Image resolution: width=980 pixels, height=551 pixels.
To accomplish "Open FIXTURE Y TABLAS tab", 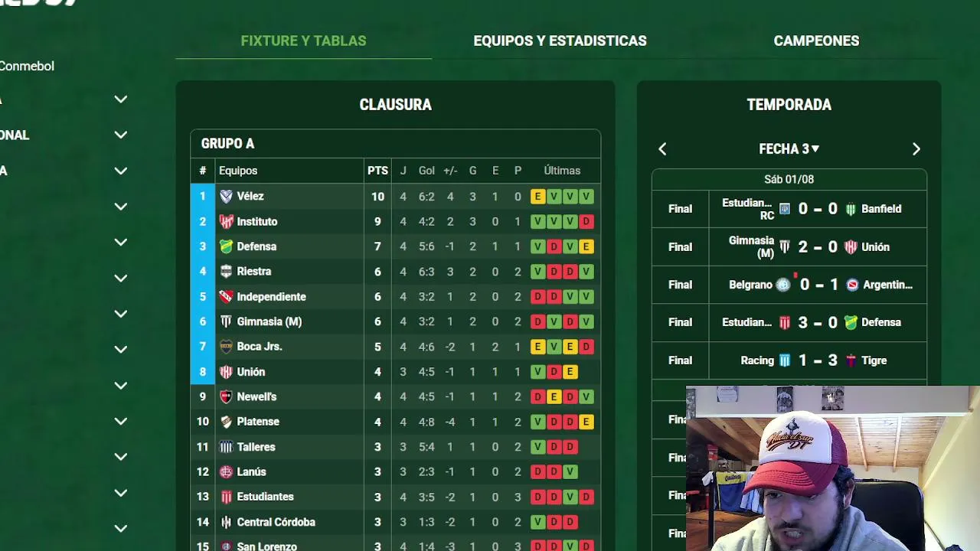I will [303, 41].
